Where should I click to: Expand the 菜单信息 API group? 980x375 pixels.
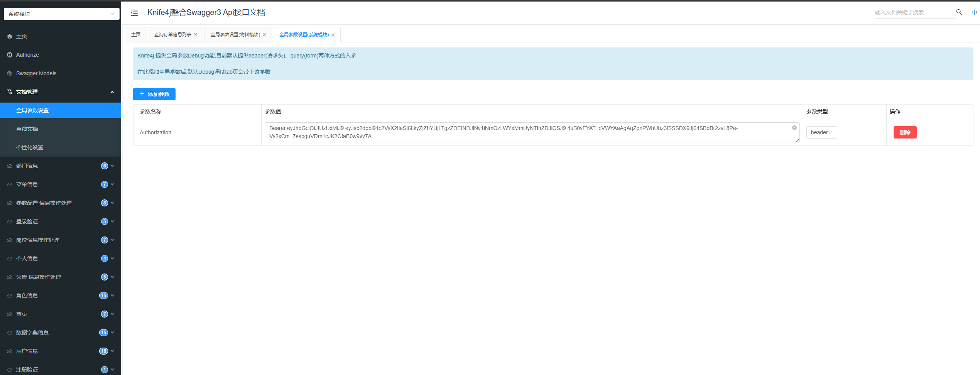pyautogui.click(x=112, y=184)
